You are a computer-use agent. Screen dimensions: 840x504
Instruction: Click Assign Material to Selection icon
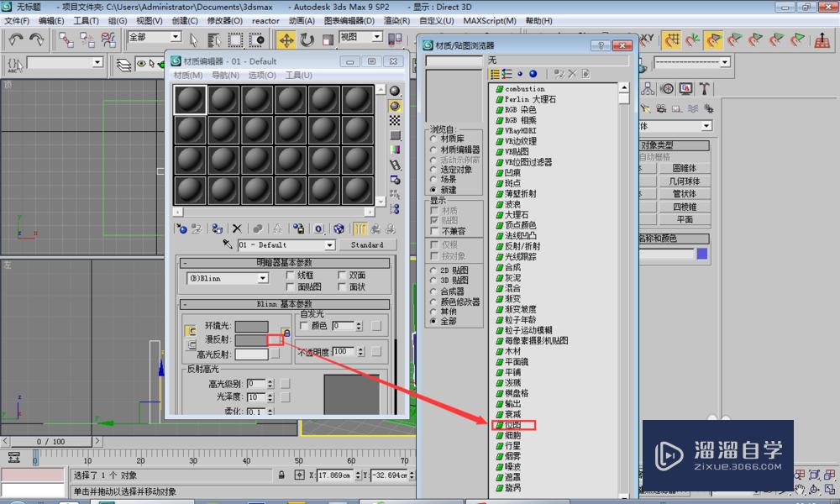pos(217,229)
